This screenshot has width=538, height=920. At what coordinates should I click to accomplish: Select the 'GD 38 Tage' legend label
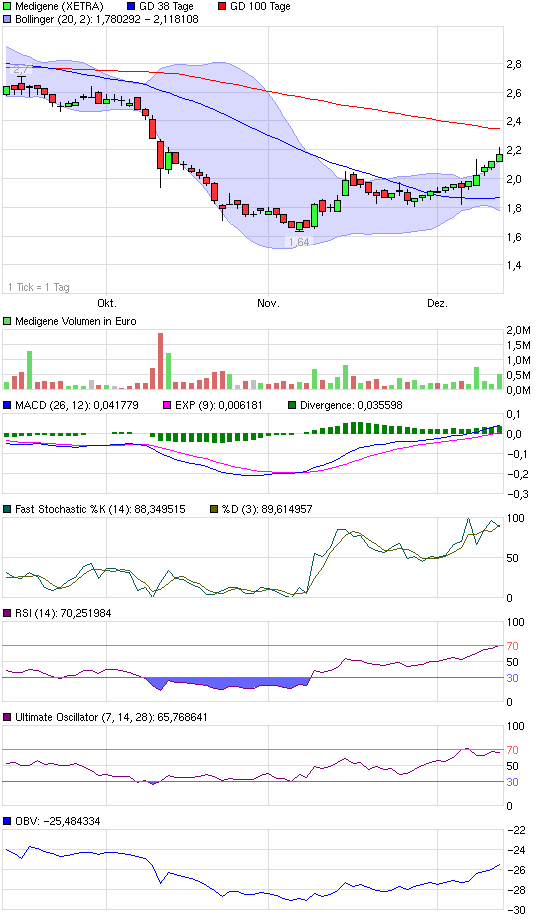pos(166,6)
